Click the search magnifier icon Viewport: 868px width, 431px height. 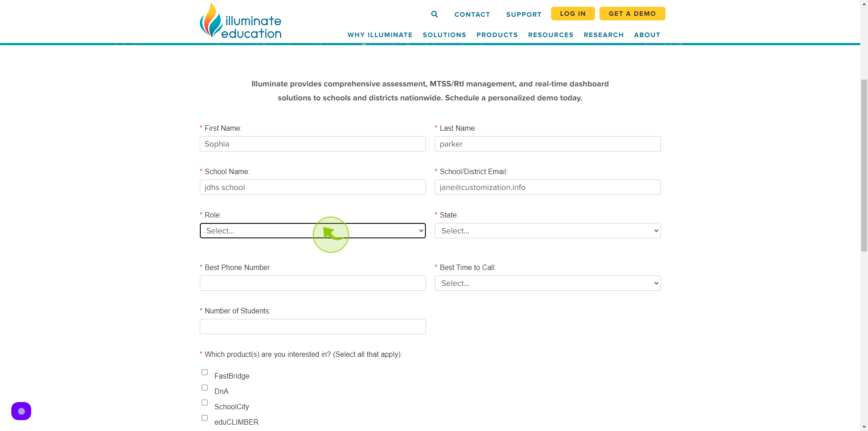434,14
